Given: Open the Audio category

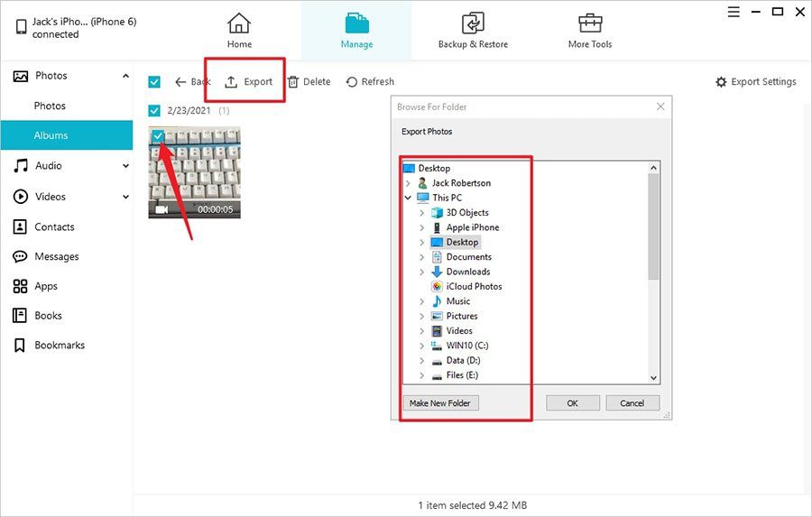Looking at the screenshot, I should pos(48,166).
